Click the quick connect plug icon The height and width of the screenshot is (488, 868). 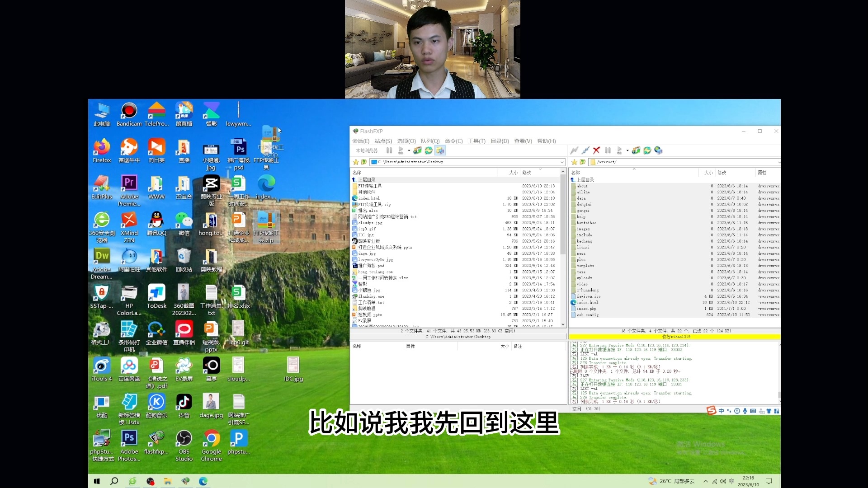click(585, 150)
